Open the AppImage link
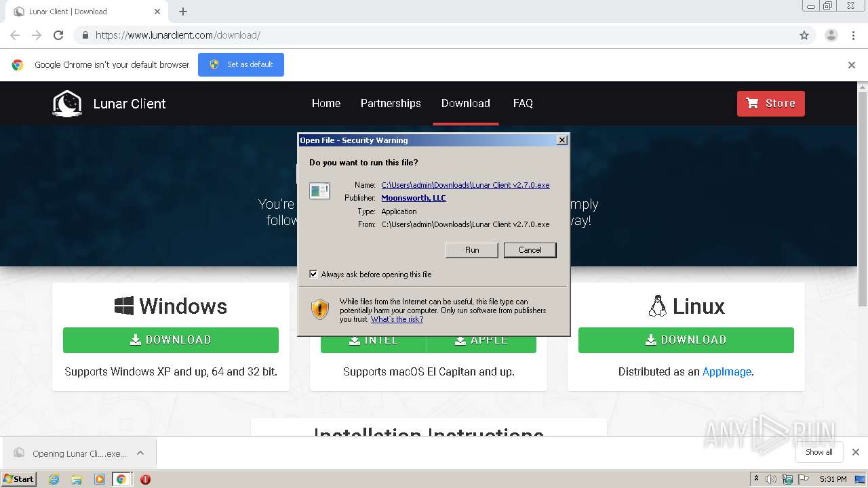This screenshot has width=868, height=488. pos(726,371)
